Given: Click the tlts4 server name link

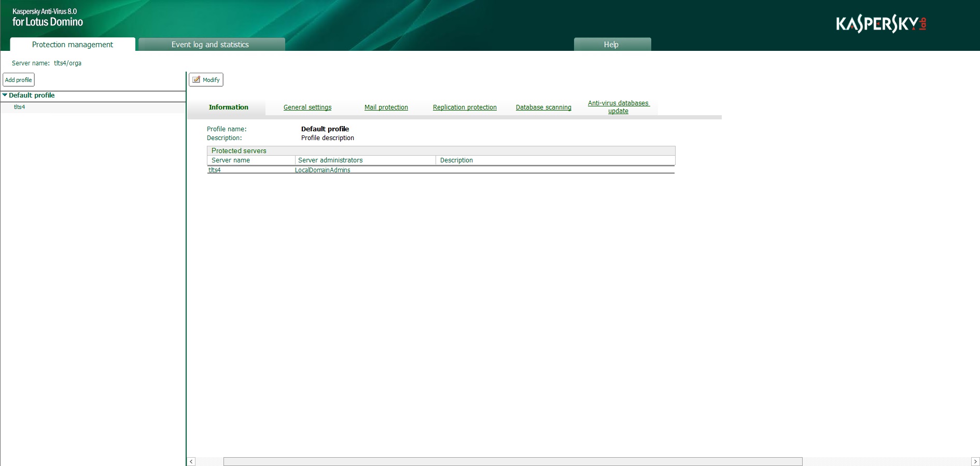Looking at the screenshot, I should pos(215,170).
